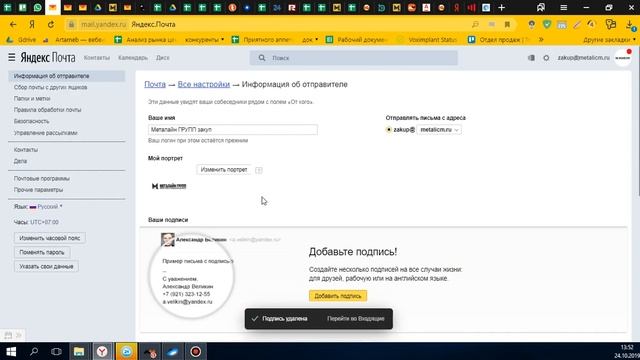
Task: Open the Контакты header tab
Action: pyautogui.click(x=97, y=58)
